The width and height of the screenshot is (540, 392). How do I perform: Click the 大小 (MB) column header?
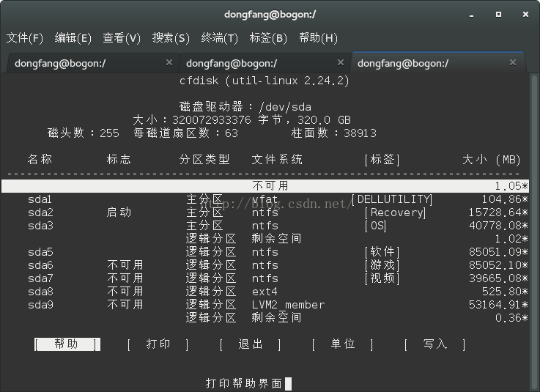tap(492, 160)
